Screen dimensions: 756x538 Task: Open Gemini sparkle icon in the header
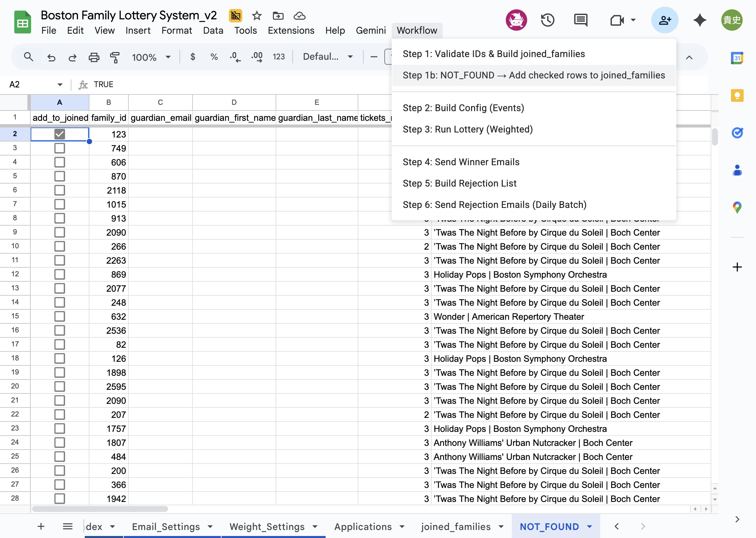pos(700,20)
